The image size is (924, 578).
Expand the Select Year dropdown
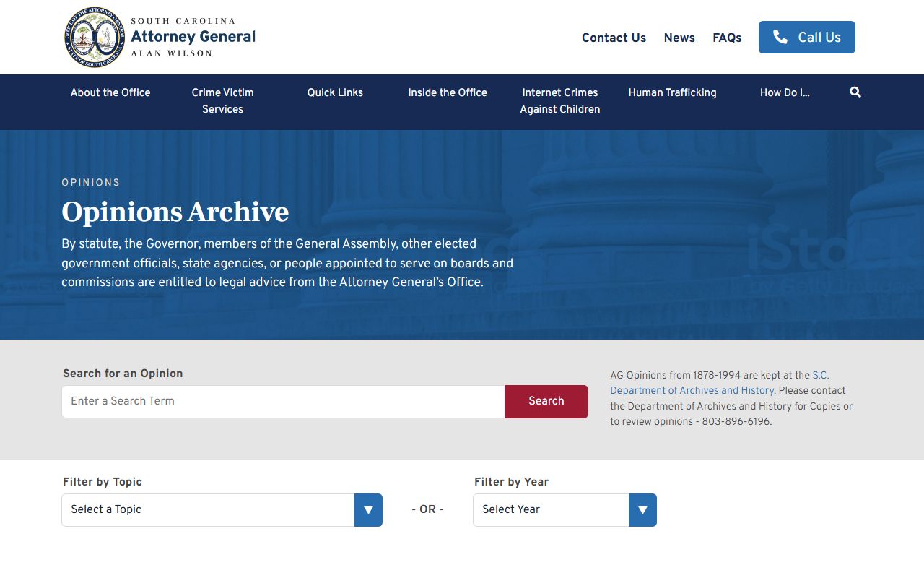click(x=565, y=510)
